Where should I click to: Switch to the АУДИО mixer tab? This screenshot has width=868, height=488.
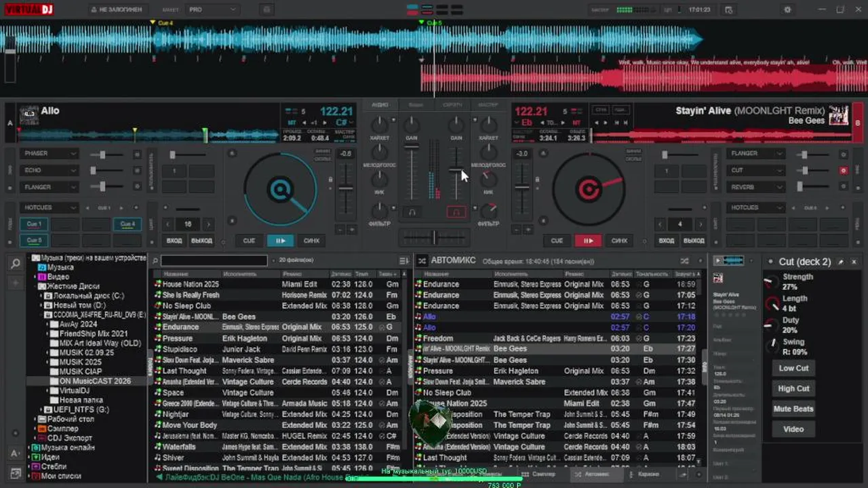click(380, 105)
